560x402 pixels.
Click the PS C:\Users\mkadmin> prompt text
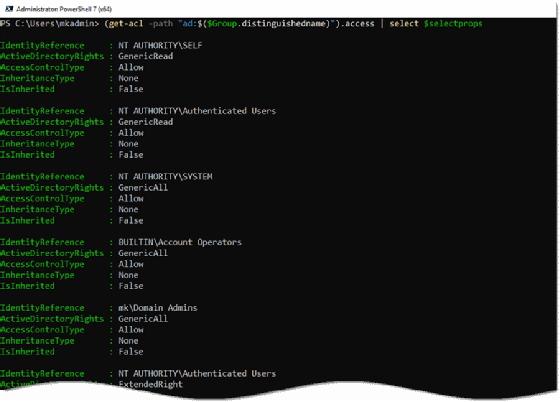(x=49, y=24)
